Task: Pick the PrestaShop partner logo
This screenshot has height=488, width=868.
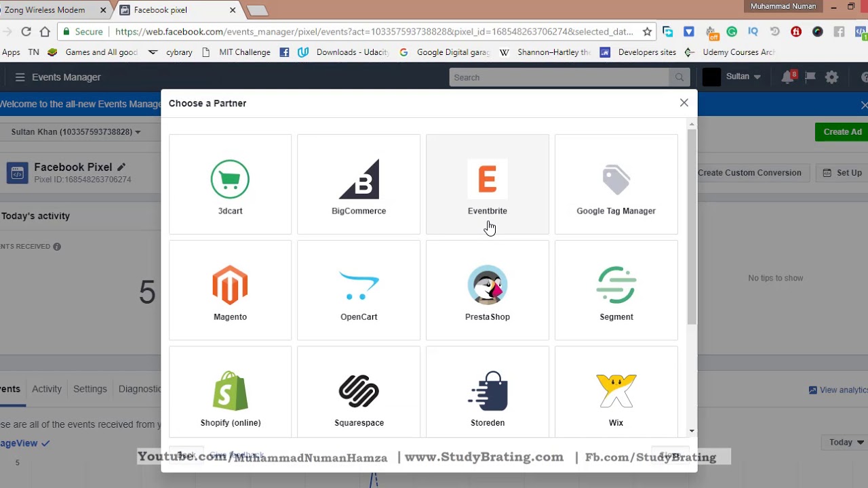Action: pyautogui.click(x=488, y=285)
